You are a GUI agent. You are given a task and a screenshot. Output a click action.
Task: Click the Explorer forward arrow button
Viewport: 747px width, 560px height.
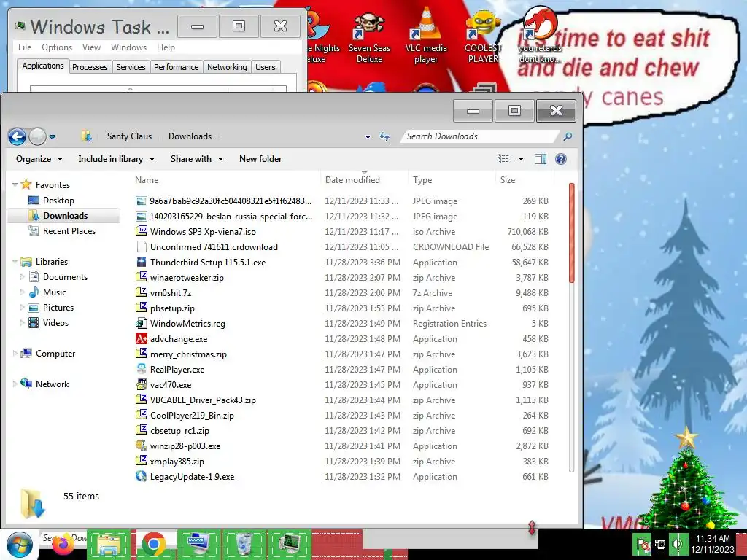(37, 136)
